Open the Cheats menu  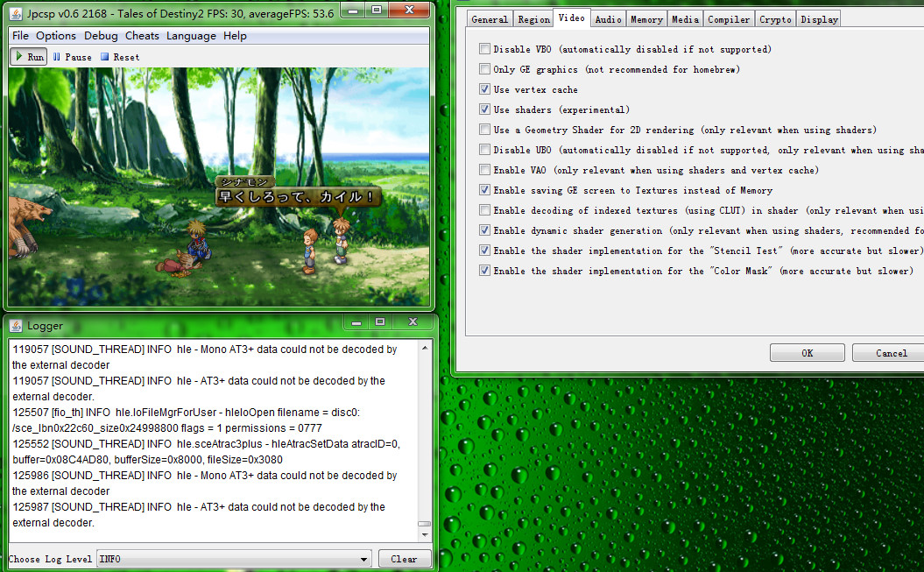(x=142, y=36)
